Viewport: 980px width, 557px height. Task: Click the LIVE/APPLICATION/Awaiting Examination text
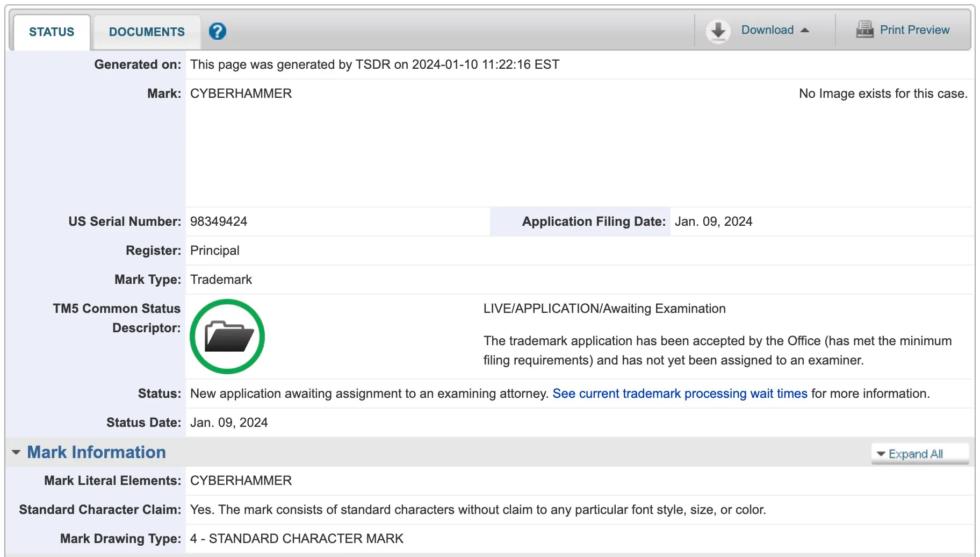[x=604, y=309]
